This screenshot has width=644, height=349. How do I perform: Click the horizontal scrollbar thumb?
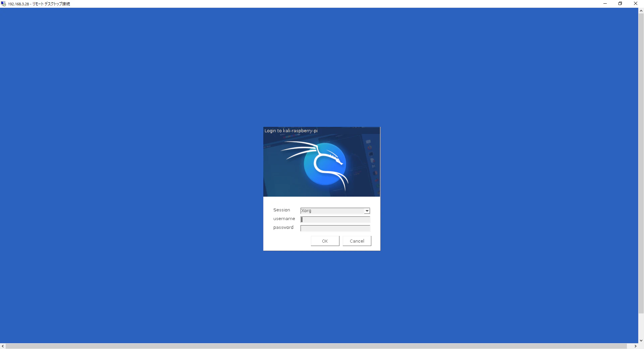point(316,346)
